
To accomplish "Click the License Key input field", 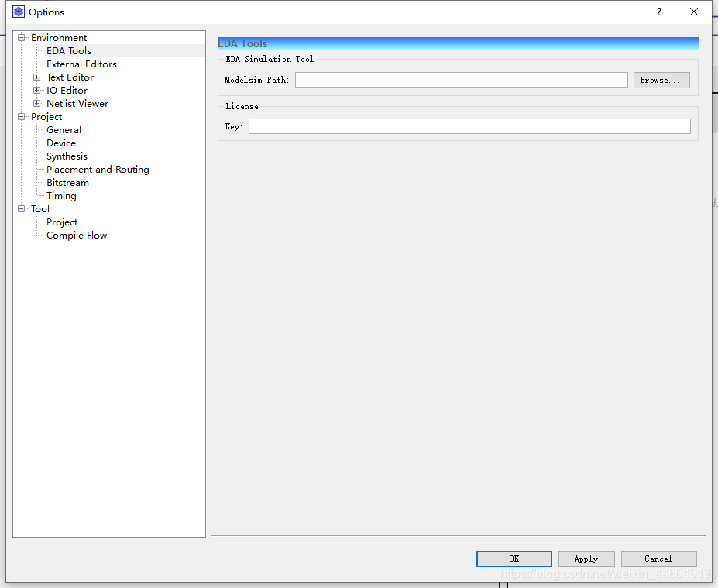I will (469, 126).
